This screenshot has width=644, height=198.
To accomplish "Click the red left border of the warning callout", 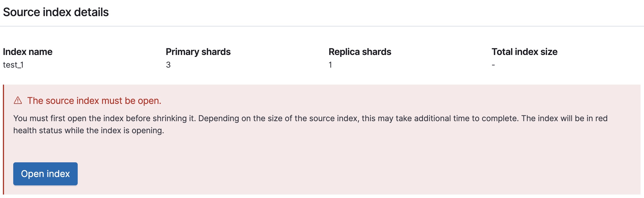I will (x=3, y=140).
